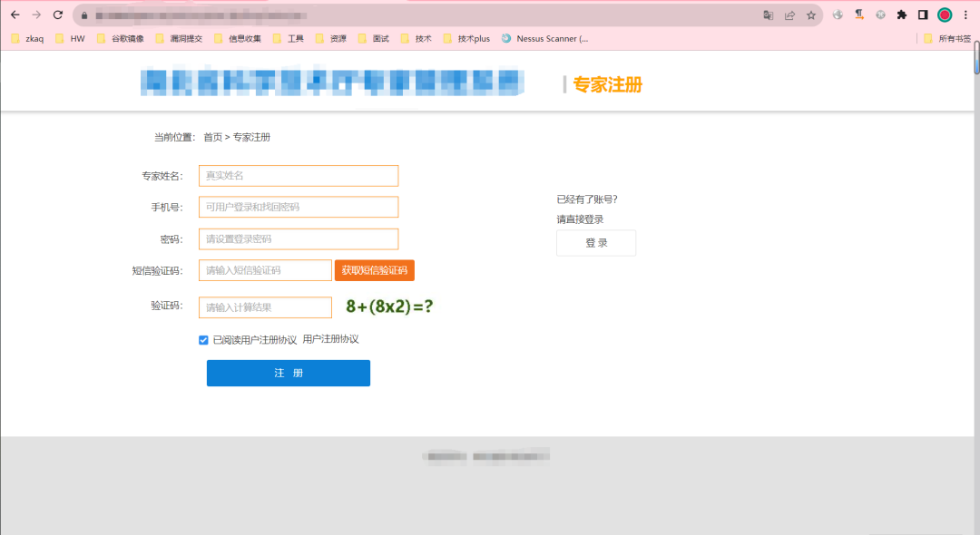
Task: Open the HW bookmark folder
Action: click(70, 39)
